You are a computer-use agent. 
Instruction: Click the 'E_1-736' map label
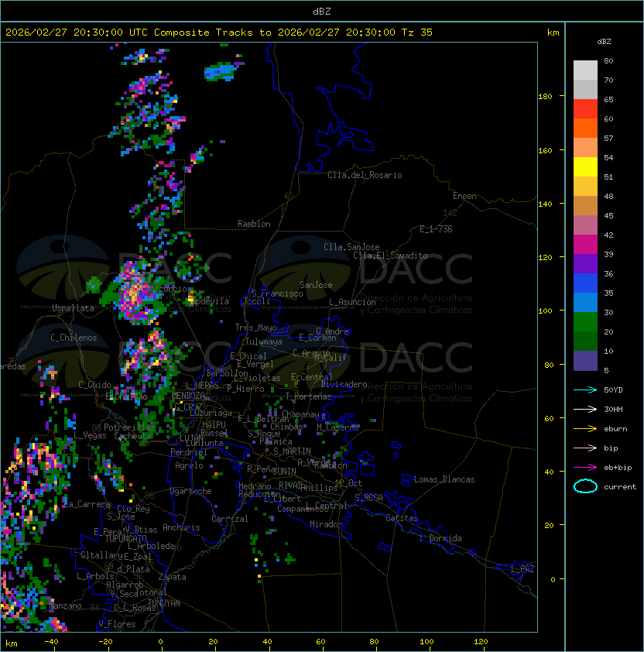[436, 229]
